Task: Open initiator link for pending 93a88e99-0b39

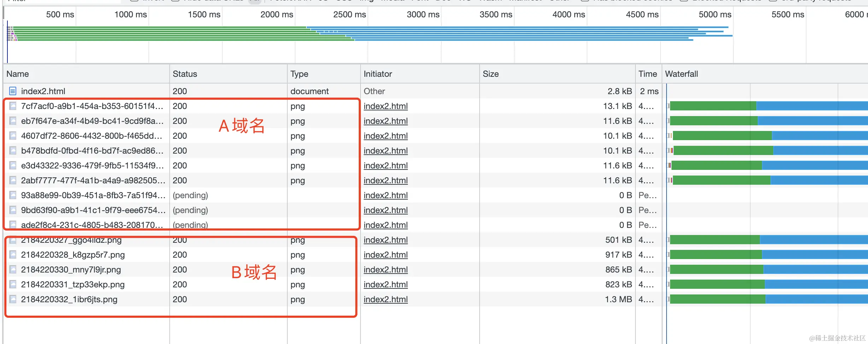Action: click(x=386, y=195)
